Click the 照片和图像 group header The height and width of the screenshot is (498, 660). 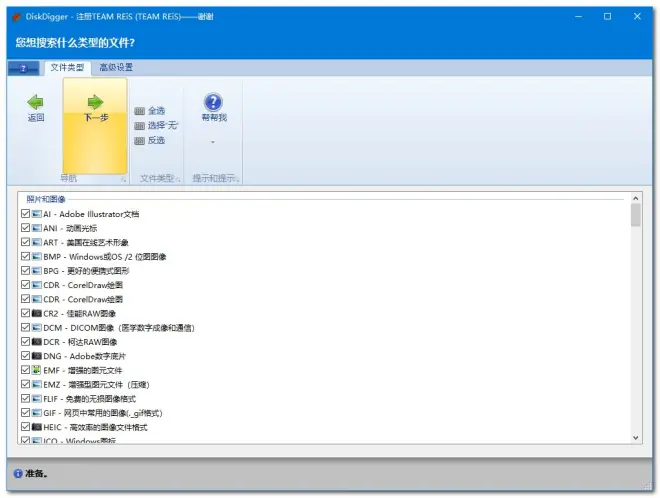pos(46,199)
